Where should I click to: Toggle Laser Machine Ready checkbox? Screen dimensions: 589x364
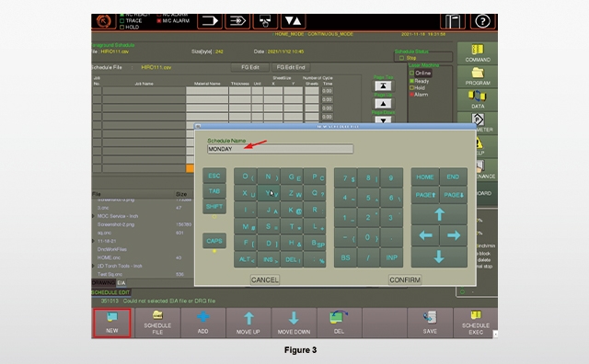411,81
